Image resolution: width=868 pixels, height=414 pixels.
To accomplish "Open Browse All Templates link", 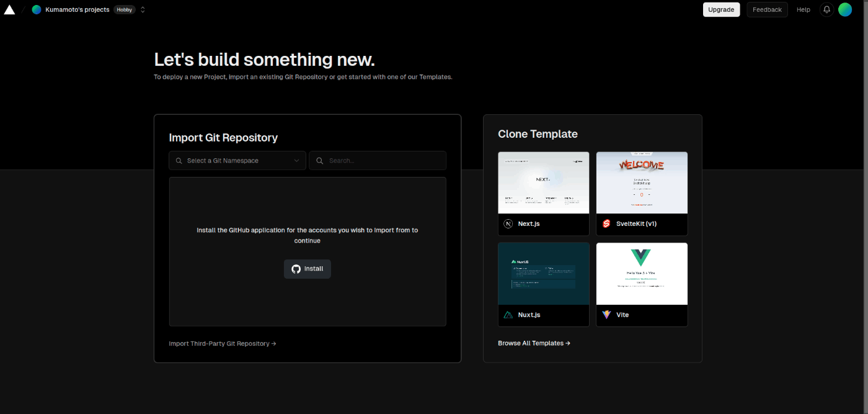I will point(534,343).
